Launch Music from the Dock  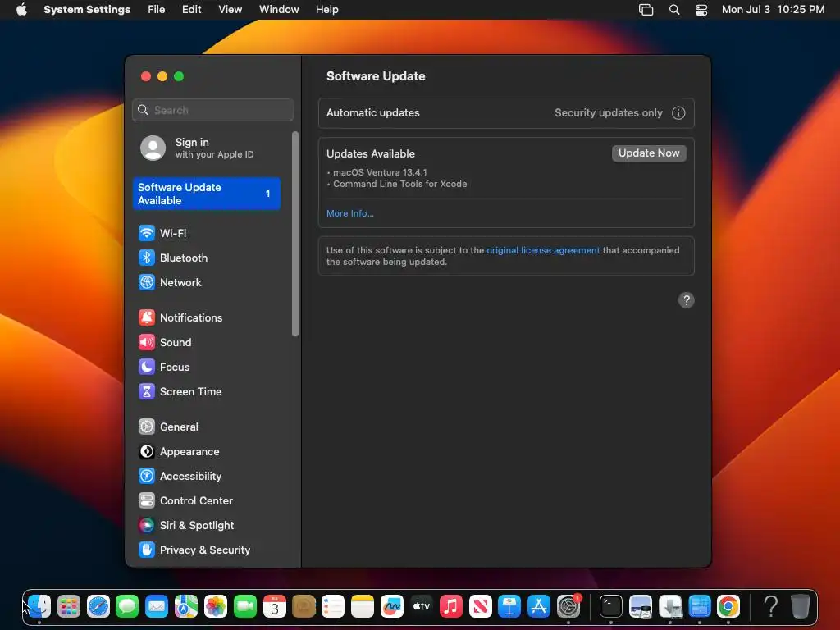coord(451,606)
